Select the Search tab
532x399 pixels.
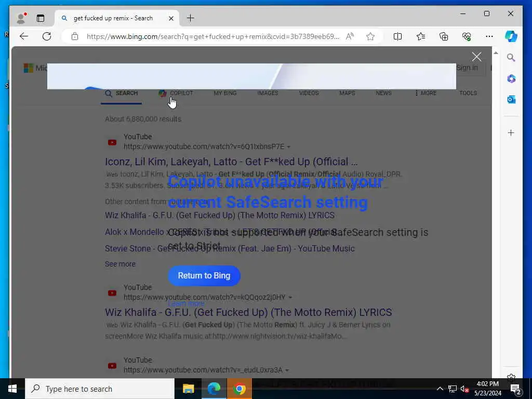click(x=122, y=94)
